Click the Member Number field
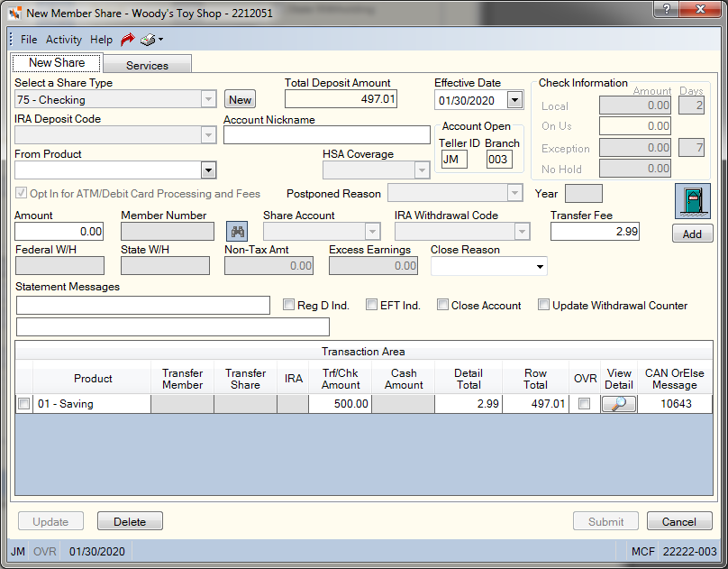This screenshot has height=569, width=728. [x=168, y=232]
